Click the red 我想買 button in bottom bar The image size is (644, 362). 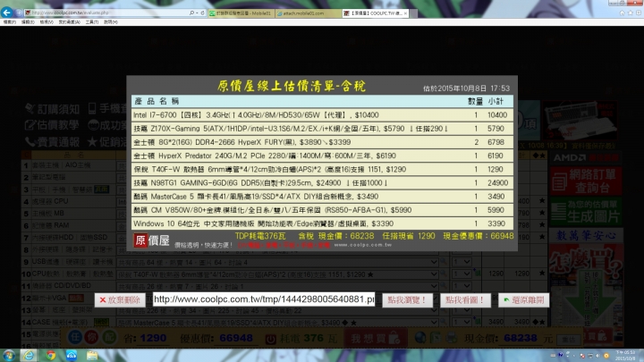[376, 339]
